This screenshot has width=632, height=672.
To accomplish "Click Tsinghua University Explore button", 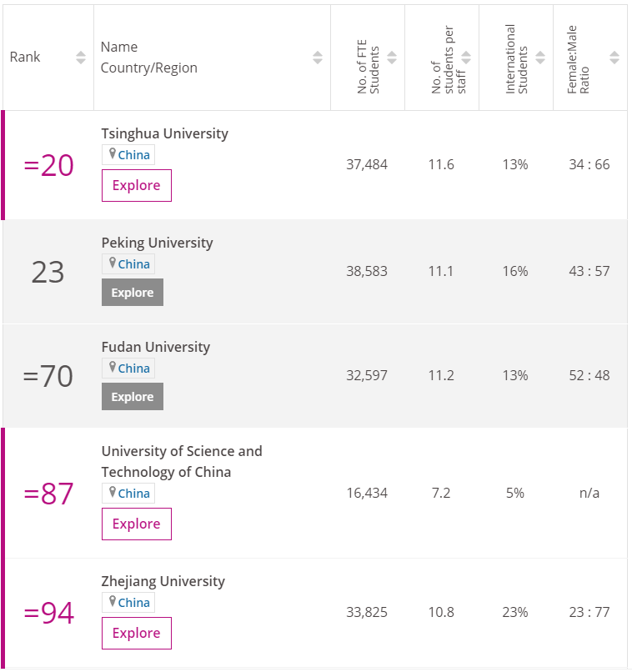I will (137, 186).
